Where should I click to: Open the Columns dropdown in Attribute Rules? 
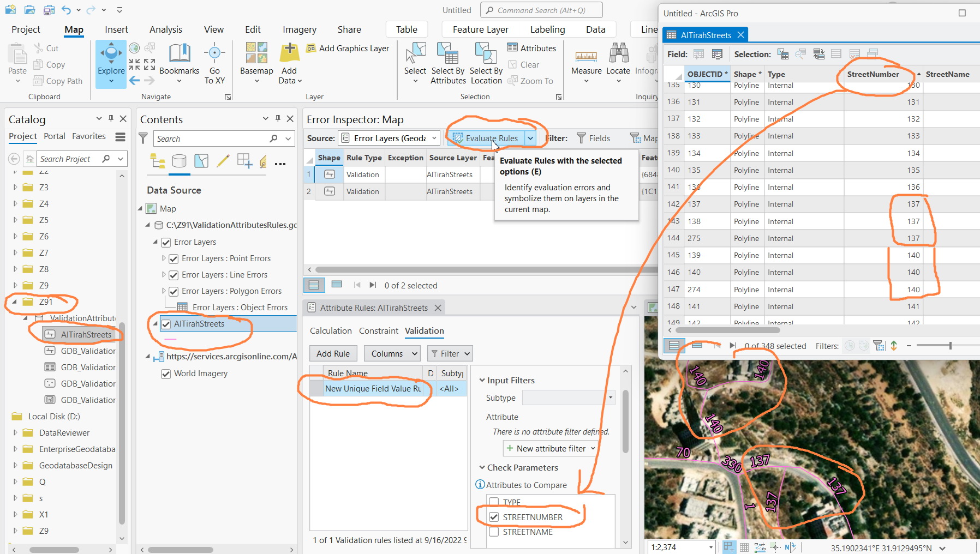click(392, 353)
